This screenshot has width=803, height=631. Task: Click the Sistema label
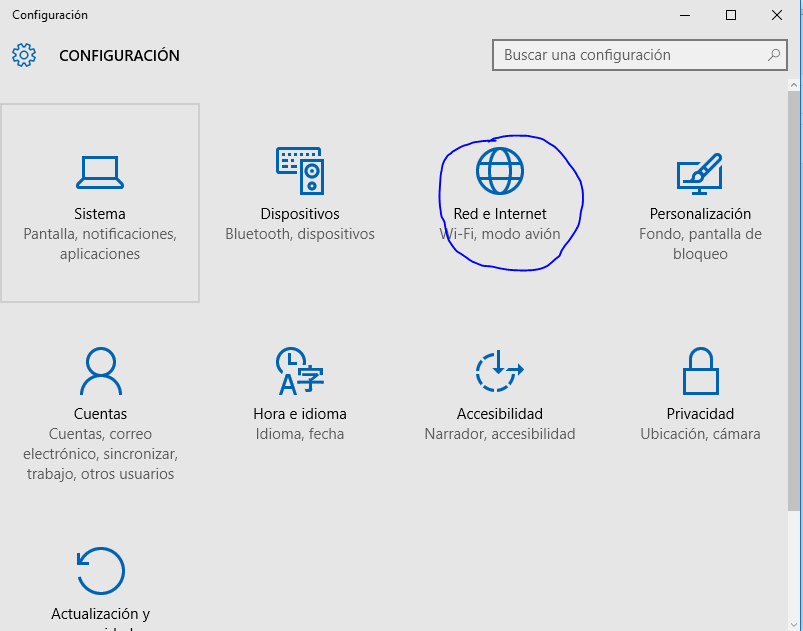tap(100, 214)
